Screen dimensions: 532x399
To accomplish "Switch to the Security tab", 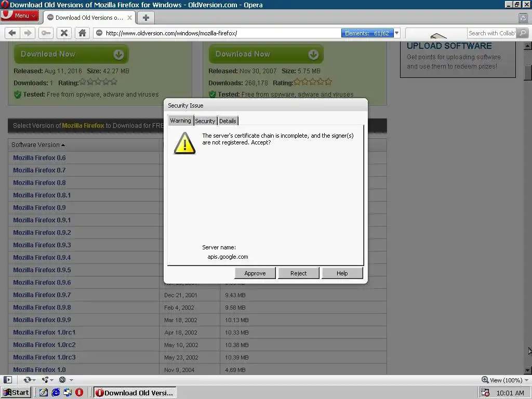I will (x=205, y=121).
